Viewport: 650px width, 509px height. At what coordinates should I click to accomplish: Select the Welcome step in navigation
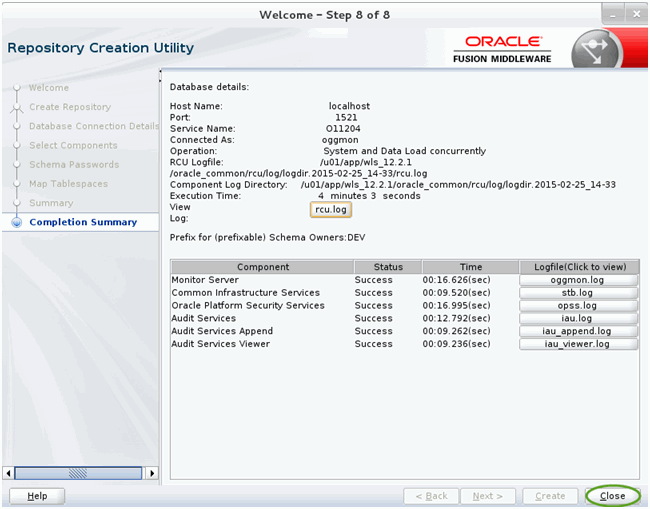tap(49, 88)
